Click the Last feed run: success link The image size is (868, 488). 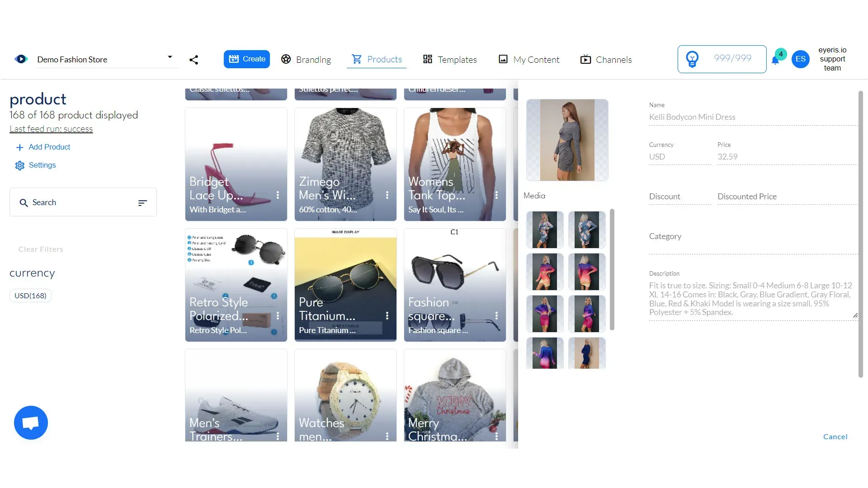(51, 129)
